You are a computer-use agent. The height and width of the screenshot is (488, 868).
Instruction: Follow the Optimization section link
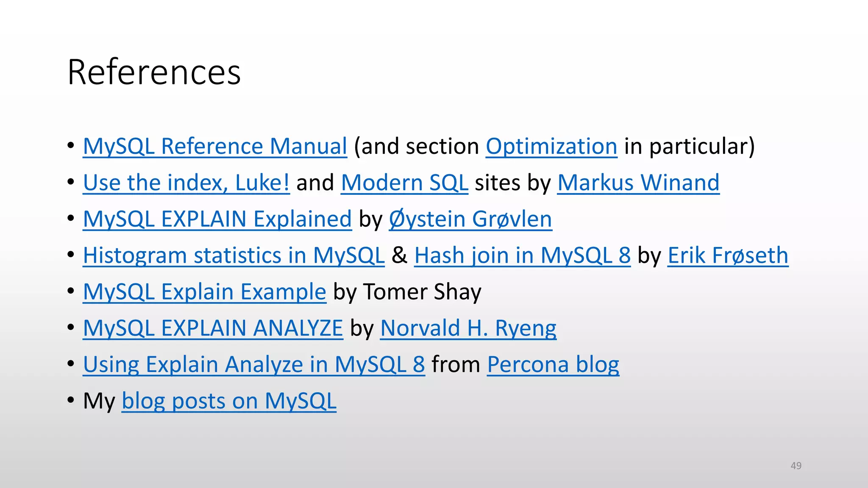click(551, 147)
